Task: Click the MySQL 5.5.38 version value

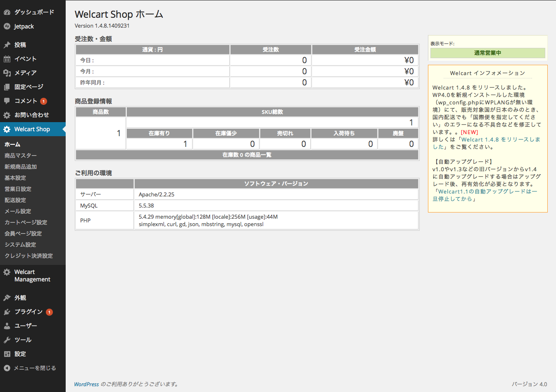Action: [146, 205]
